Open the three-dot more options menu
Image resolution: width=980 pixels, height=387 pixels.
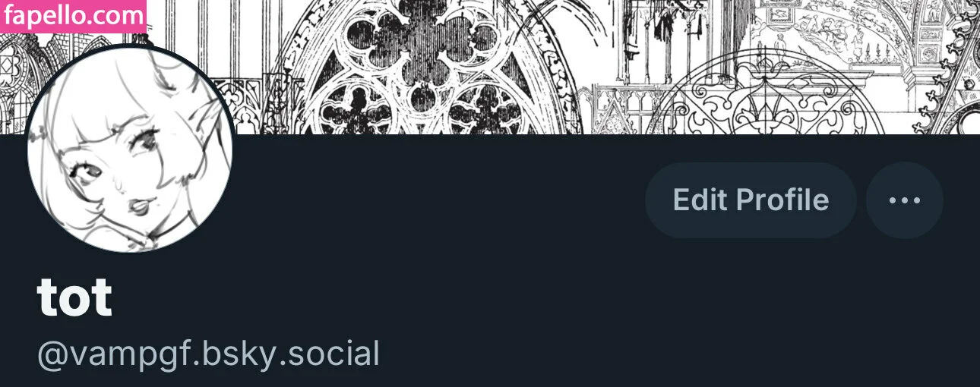coord(905,200)
